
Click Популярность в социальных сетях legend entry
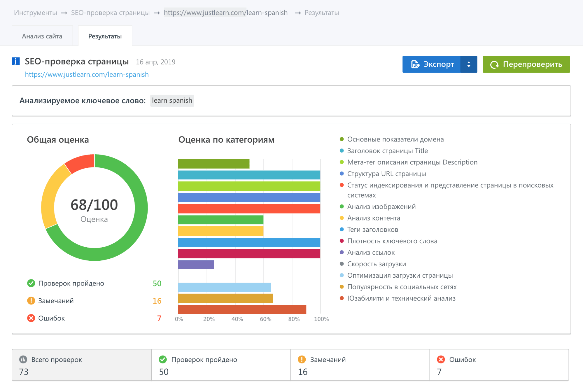point(398,287)
